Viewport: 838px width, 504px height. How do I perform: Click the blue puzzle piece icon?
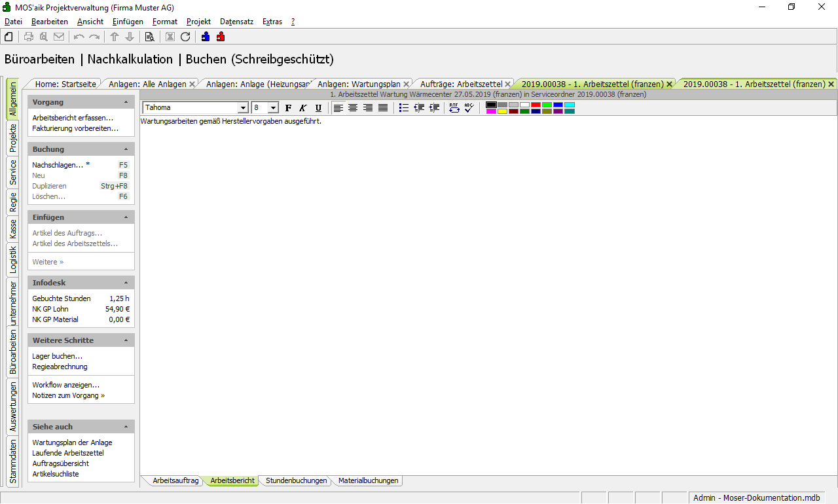206,37
